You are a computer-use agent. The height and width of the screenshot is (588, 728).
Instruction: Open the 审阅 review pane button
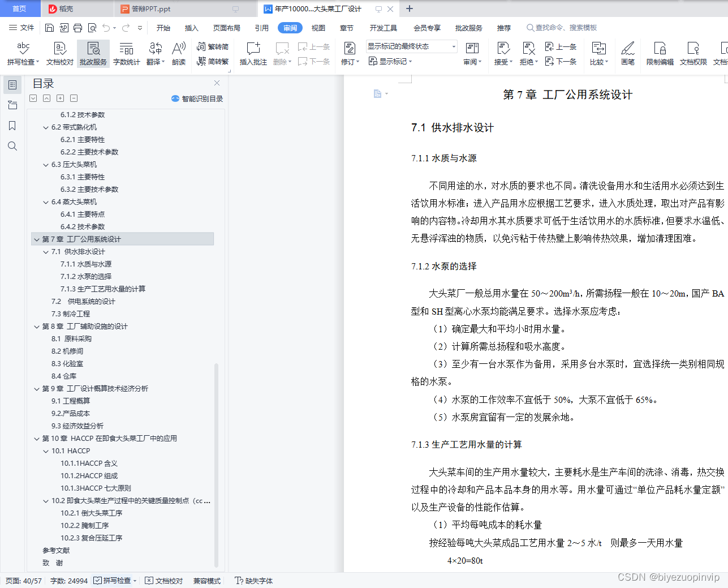click(472, 54)
